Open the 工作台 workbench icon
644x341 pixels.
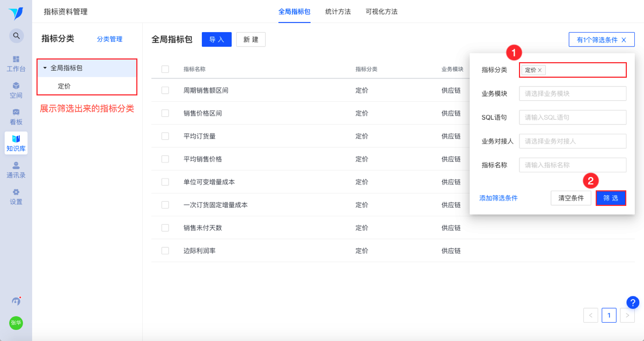(16, 59)
